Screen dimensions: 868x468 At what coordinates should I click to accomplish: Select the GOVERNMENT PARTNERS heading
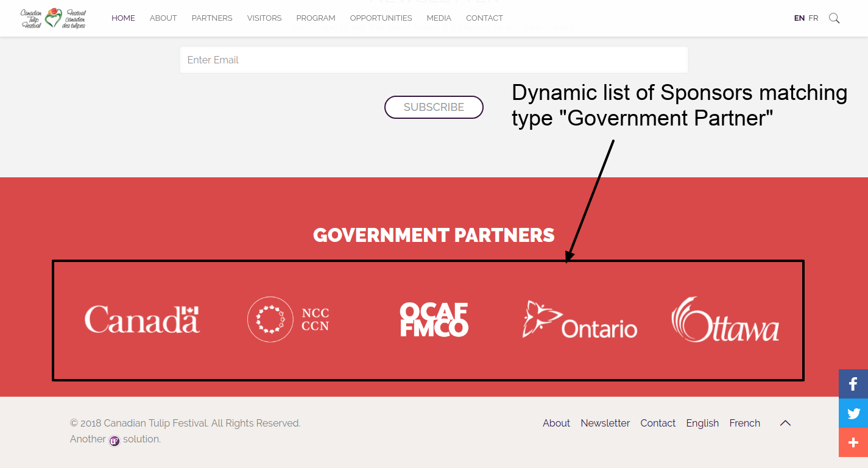[434, 235]
